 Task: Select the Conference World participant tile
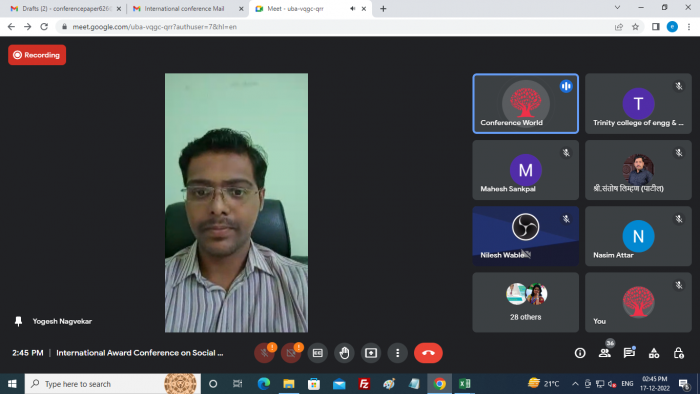pos(525,104)
